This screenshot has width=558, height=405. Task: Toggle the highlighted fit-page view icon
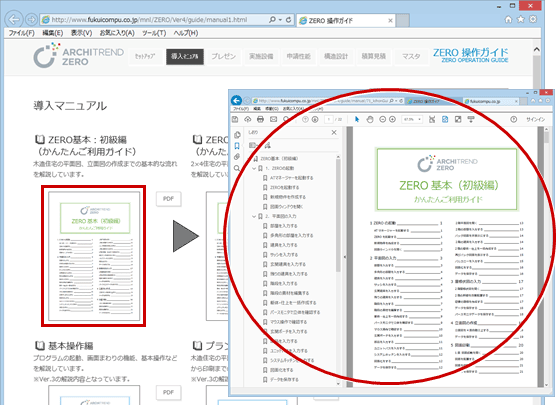pos(445,119)
